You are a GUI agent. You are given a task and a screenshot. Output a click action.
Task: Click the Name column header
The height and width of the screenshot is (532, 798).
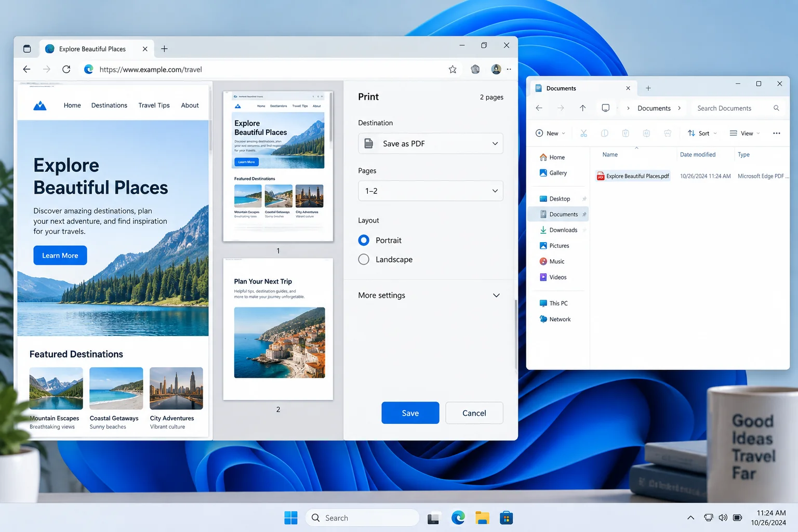(x=610, y=155)
